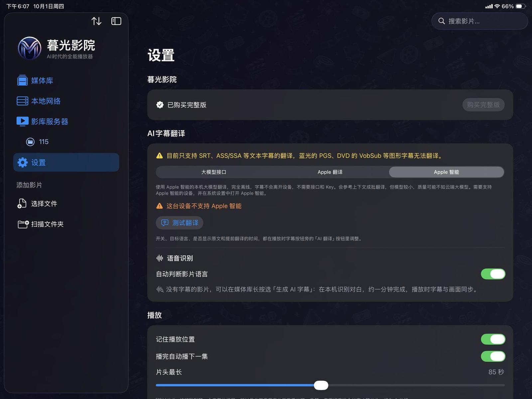This screenshot has width=532, height=399.
Task: Click the play icon by 影库服务器
Action: pyautogui.click(x=22, y=121)
